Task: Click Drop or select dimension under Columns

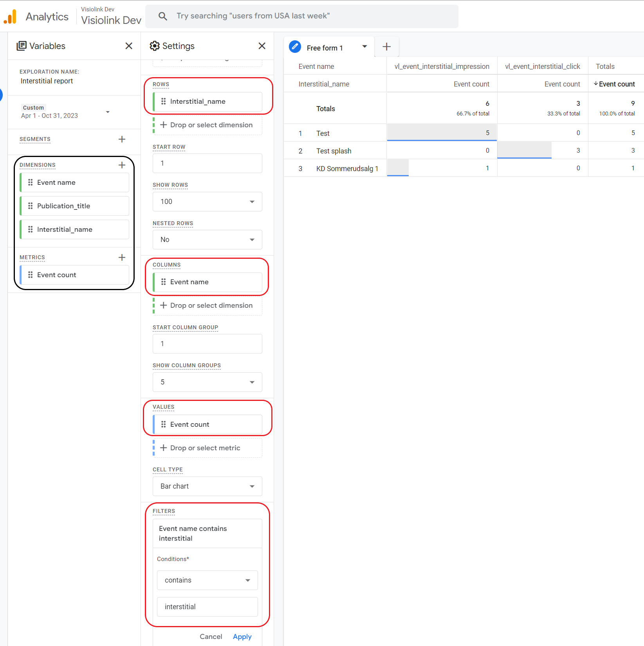Action: coord(207,305)
